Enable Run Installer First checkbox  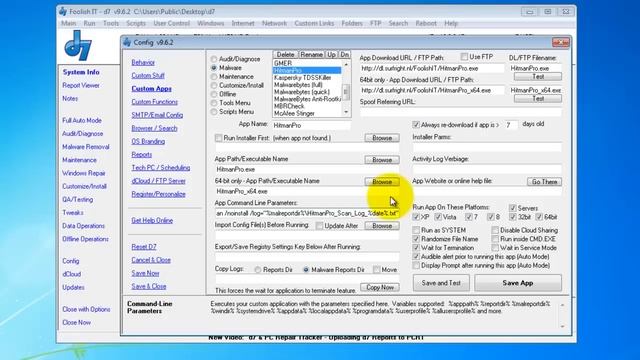[x=218, y=138]
